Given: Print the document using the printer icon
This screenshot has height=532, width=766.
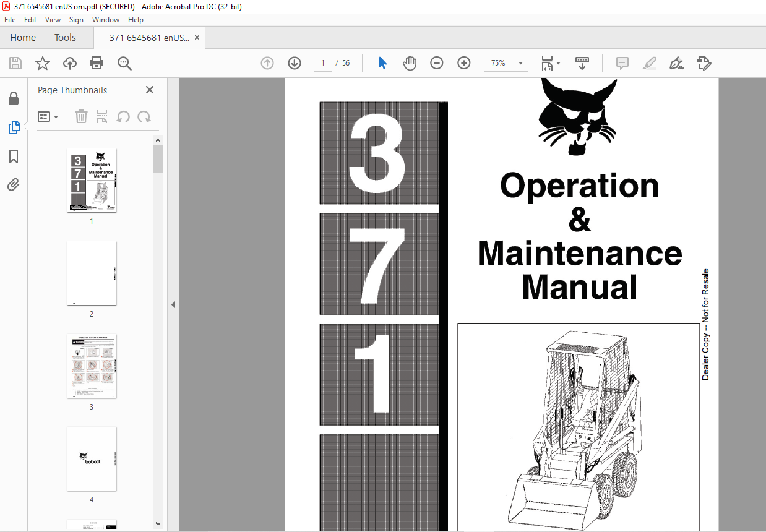Looking at the screenshot, I should tap(97, 63).
